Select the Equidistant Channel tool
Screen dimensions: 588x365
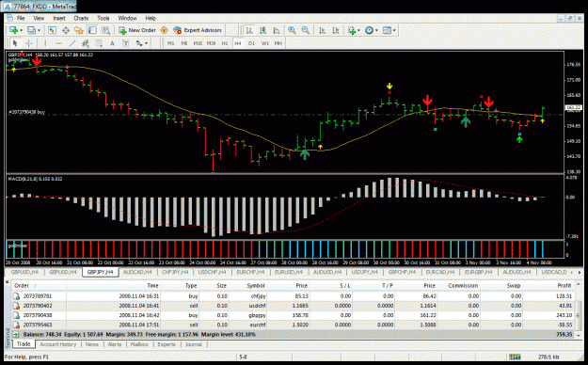tap(86, 43)
